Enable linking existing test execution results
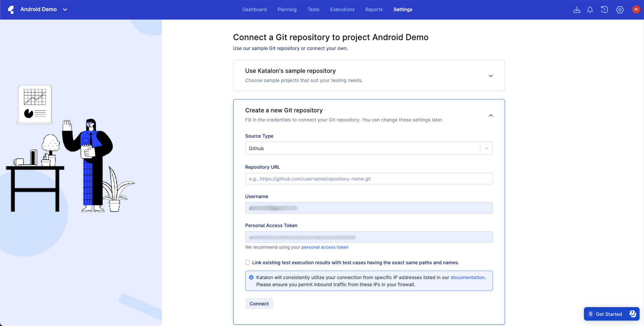The image size is (644, 326). pyautogui.click(x=247, y=262)
